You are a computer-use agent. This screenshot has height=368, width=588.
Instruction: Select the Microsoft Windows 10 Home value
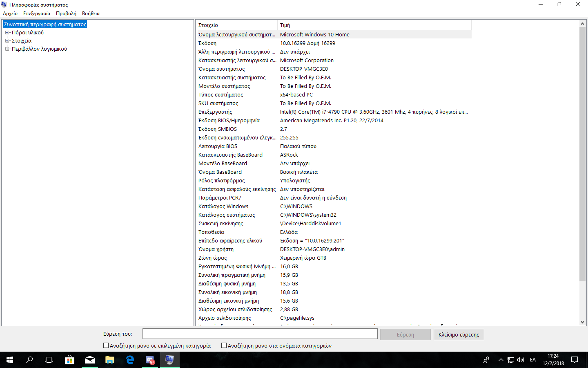click(315, 35)
